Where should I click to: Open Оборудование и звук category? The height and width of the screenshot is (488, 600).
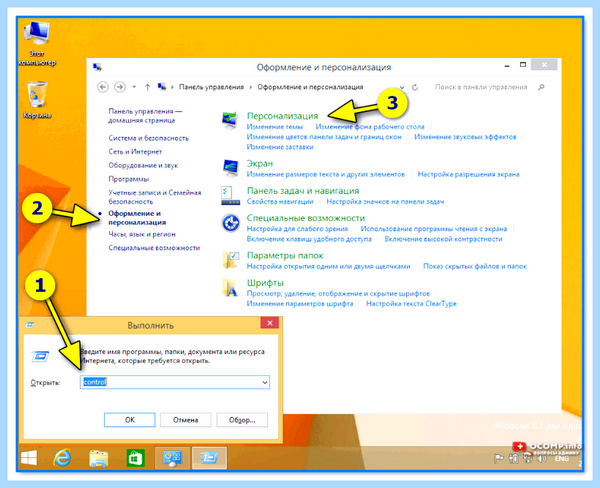[x=143, y=165]
